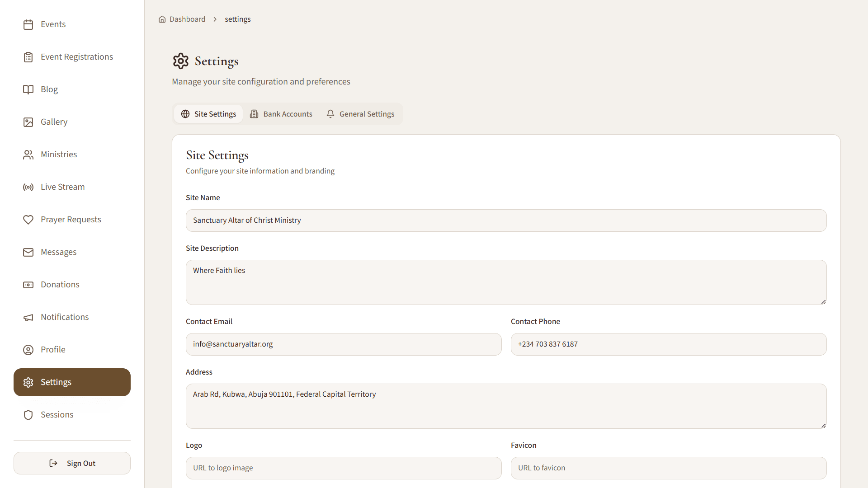Select the Site Settings tab label
The width and height of the screenshot is (868, 488).
tap(215, 114)
